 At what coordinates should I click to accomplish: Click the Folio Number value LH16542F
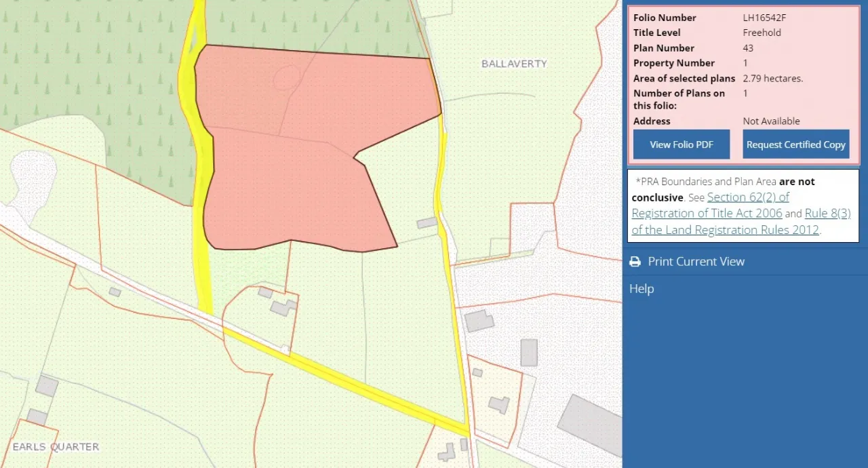(764, 18)
